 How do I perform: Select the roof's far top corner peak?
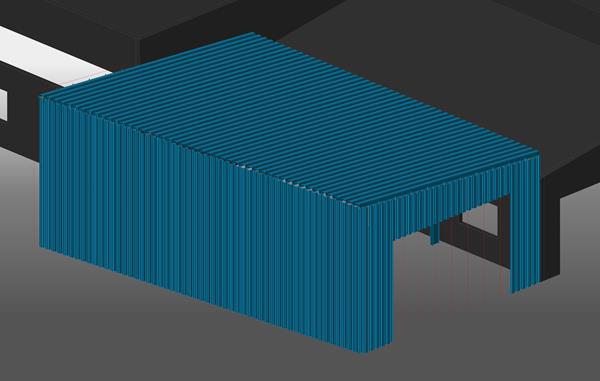click(252, 34)
